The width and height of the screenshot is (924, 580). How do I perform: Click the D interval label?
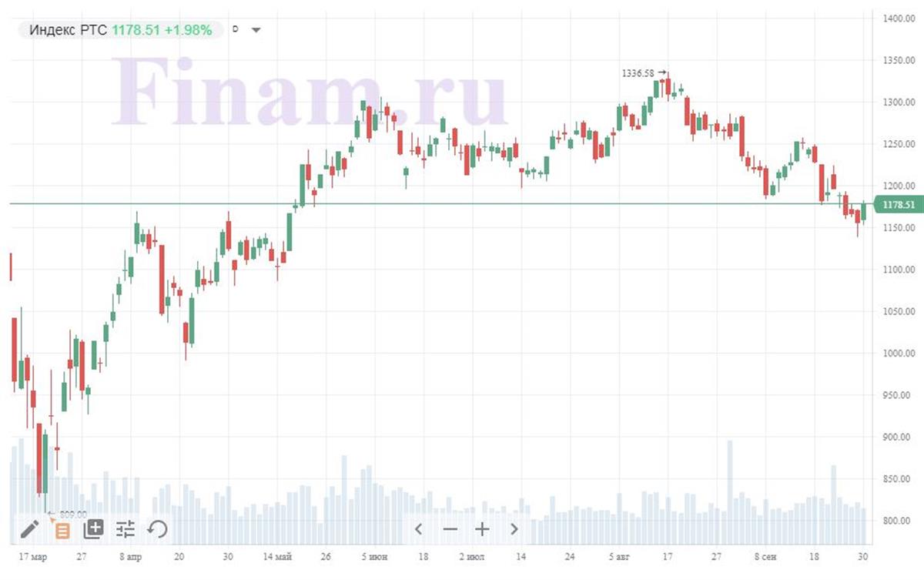pyautogui.click(x=236, y=29)
